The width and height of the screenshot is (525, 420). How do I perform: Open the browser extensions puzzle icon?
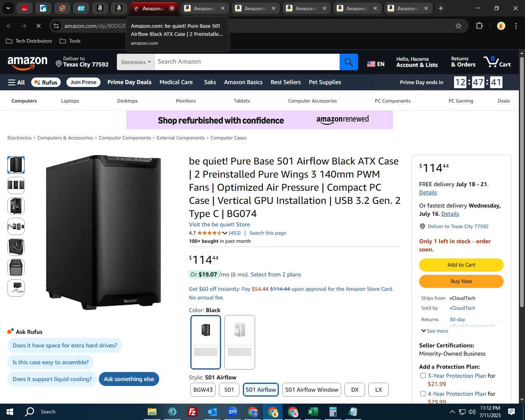coord(479,26)
